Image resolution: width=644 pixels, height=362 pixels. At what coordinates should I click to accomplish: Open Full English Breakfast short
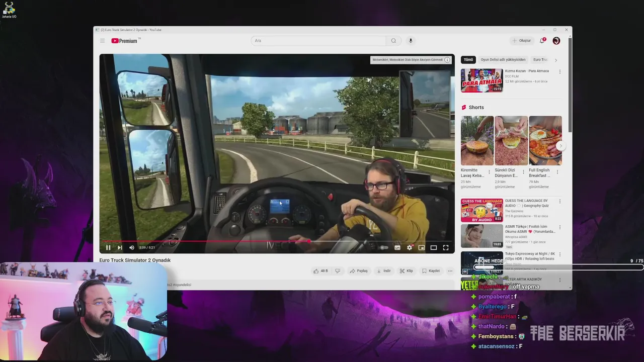tap(545, 141)
